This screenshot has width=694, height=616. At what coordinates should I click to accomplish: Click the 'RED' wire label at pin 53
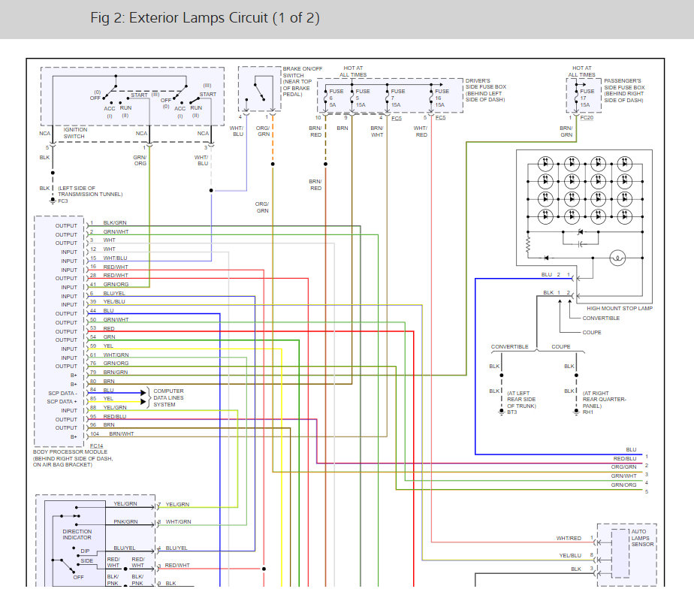pyautogui.click(x=109, y=328)
